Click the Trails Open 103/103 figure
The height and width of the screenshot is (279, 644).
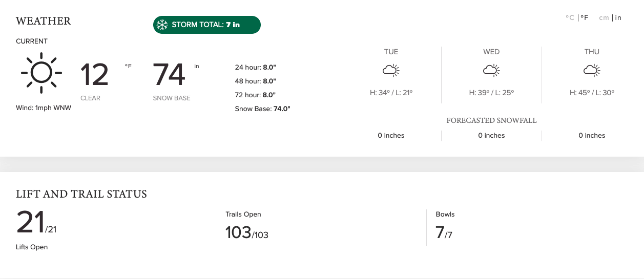tap(247, 233)
